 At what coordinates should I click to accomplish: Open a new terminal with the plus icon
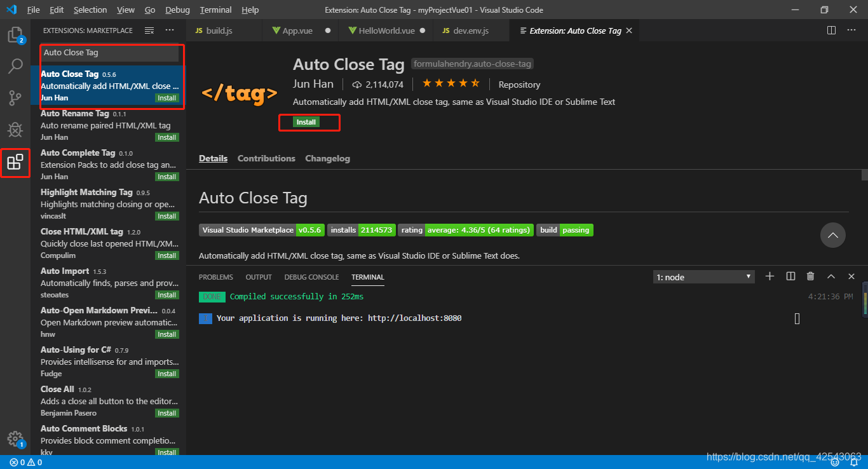(x=770, y=276)
